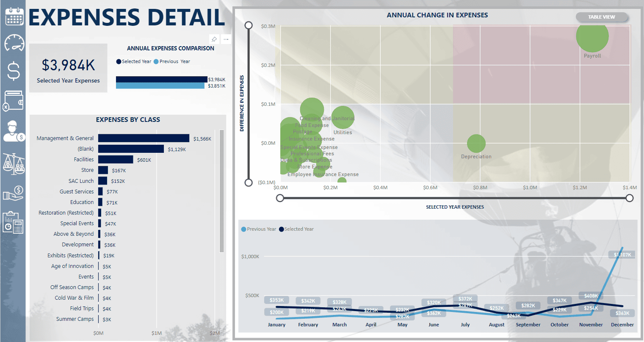The image size is (644, 342).
Task: Click the Cleaning and Janitorial bubble label
Action: (x=327, y=119)
